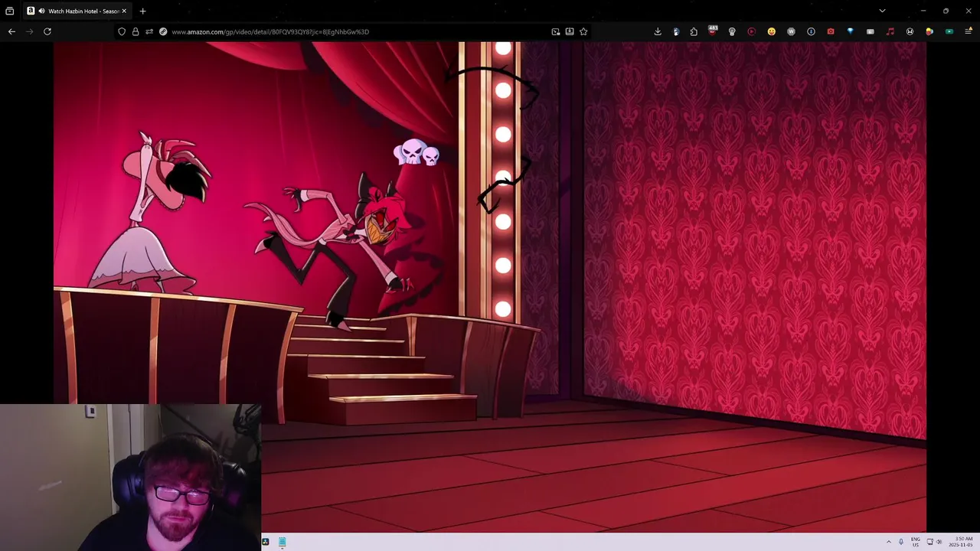The height and width of the screenshot is (551, 980).
Task: Open the DaVinci Resolve taskbar icon
Action: tap(266, 542)
